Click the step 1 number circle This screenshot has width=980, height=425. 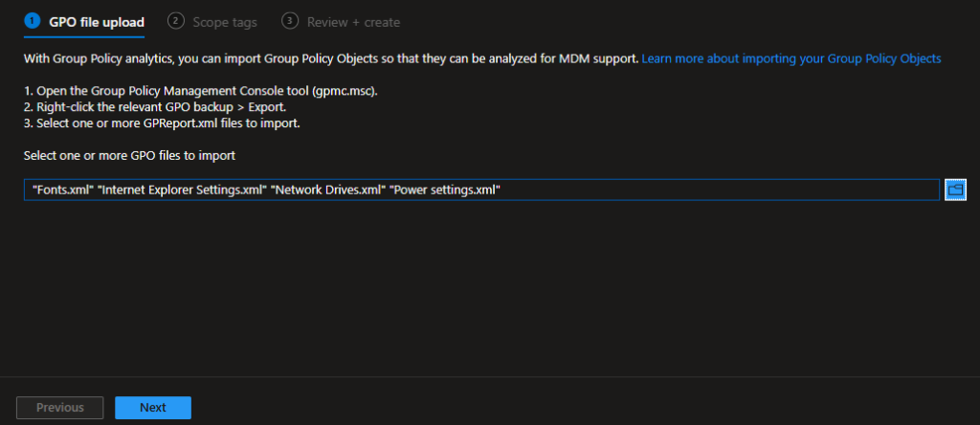[33, 21]
